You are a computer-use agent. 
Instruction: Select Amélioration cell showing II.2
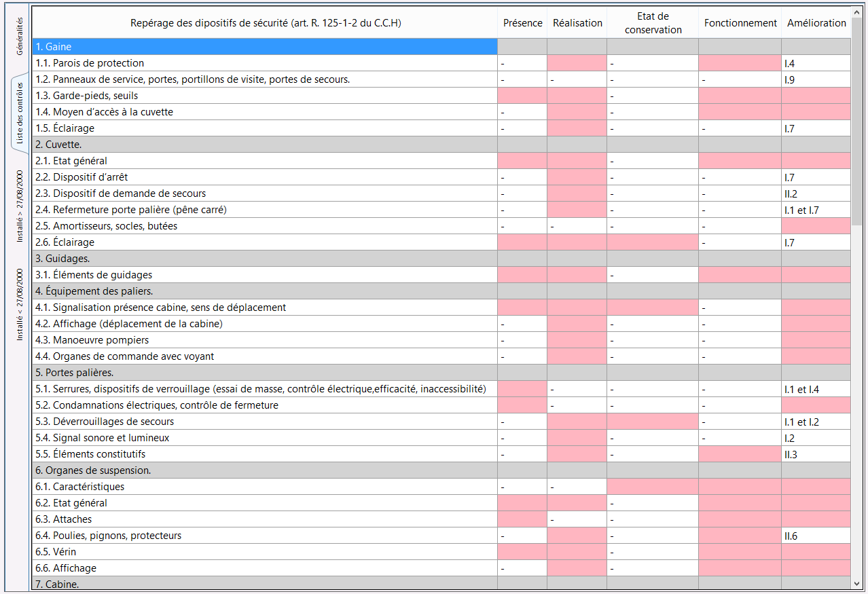pyautogui.click(x=816, y=193)
